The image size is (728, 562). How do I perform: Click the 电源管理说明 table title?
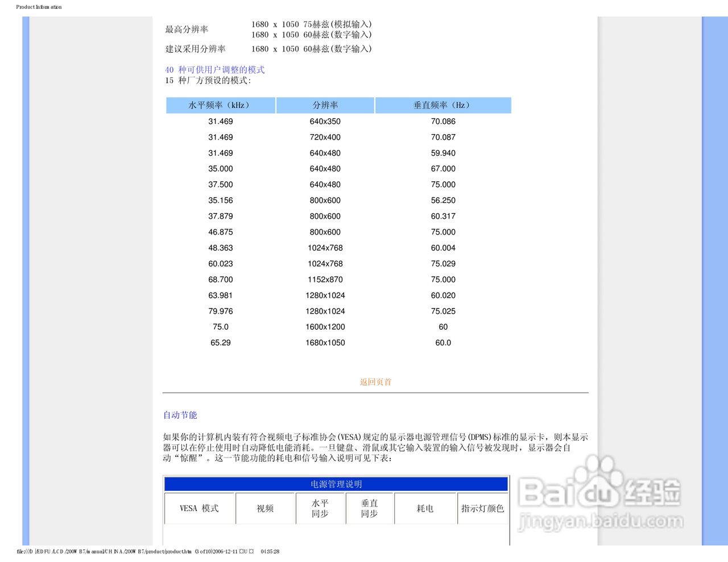[336, 484]
